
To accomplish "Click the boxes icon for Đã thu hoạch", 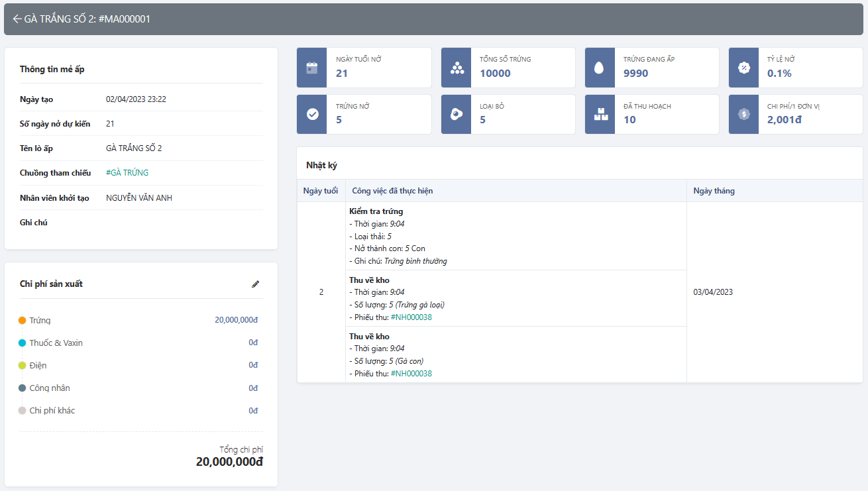I will click(x=600, y=114).
